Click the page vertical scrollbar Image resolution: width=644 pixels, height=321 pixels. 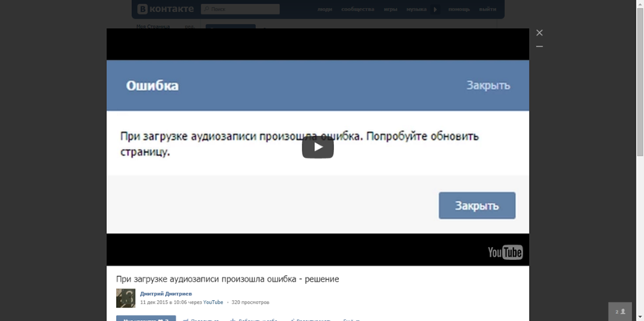tap(640, 82)
